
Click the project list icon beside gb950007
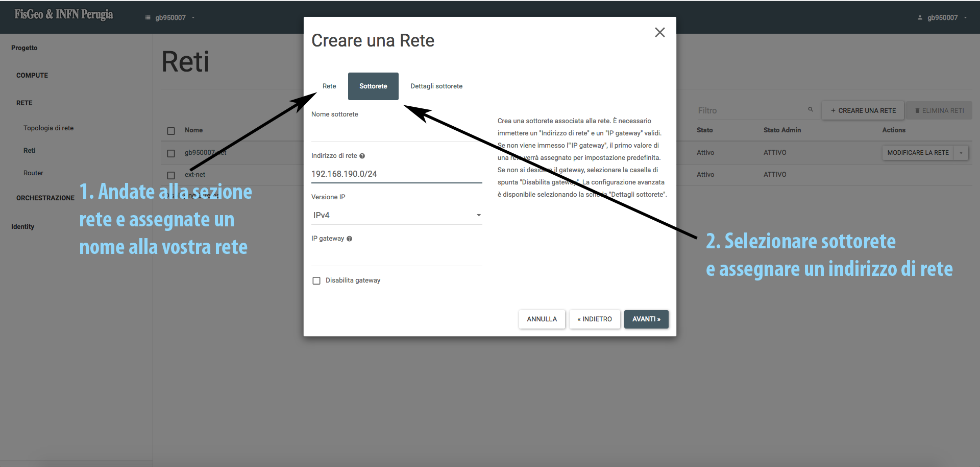point(148,17)
